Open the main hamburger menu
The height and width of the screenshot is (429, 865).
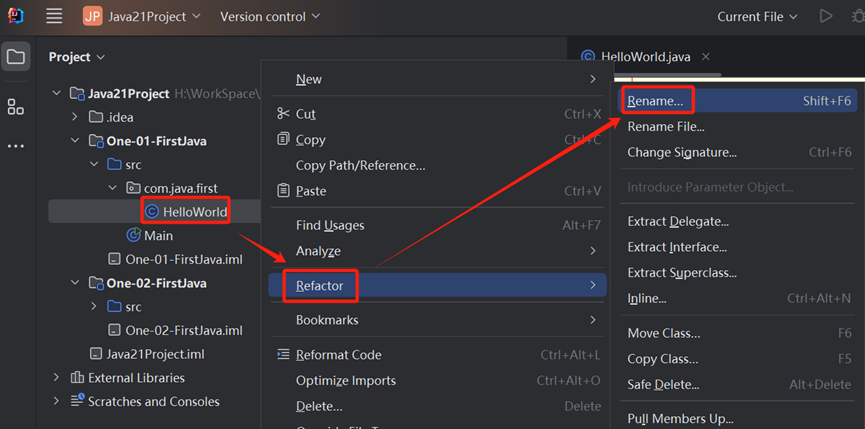tap(54, 16)
